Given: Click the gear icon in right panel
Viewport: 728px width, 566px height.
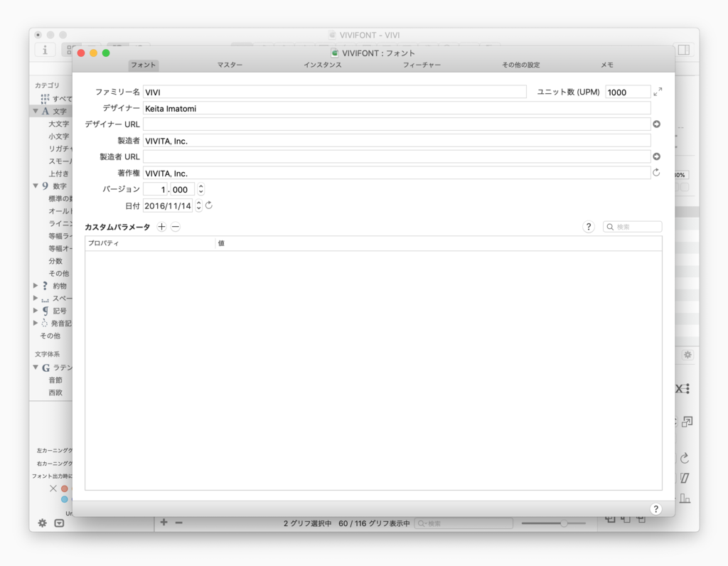Looking at the screenshot, I should 687,355.
